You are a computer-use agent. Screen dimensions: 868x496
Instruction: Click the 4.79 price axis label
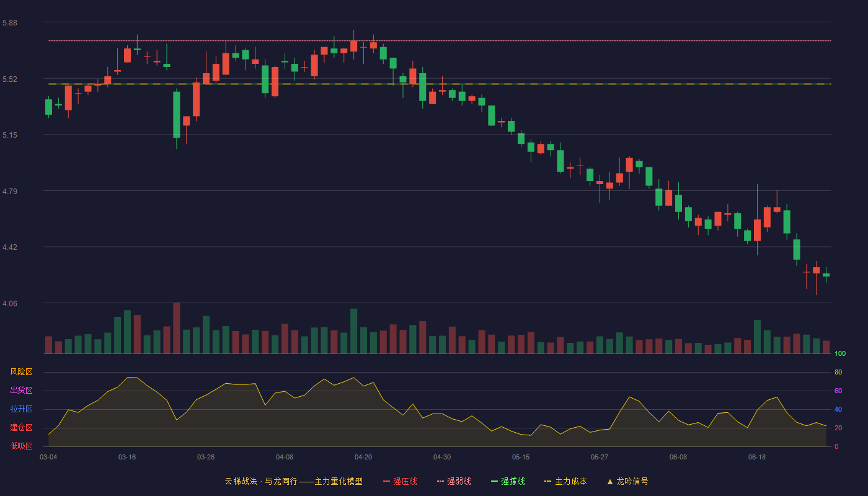pos(10,192)
